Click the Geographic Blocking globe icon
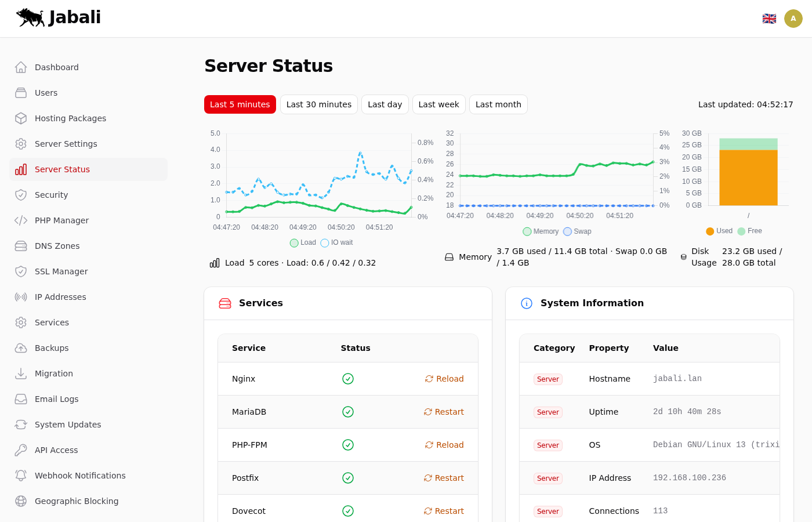Screen dimensions: 812x522 (21, 501)
